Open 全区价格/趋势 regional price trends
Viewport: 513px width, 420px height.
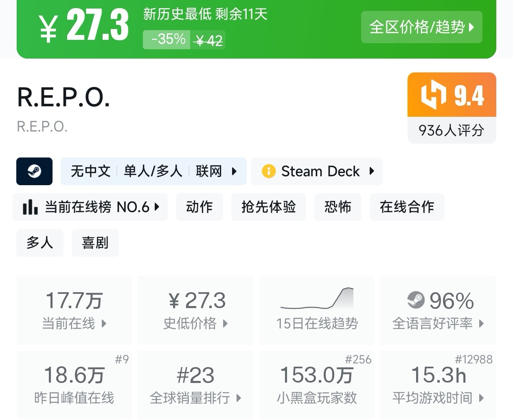pos(421,27)
